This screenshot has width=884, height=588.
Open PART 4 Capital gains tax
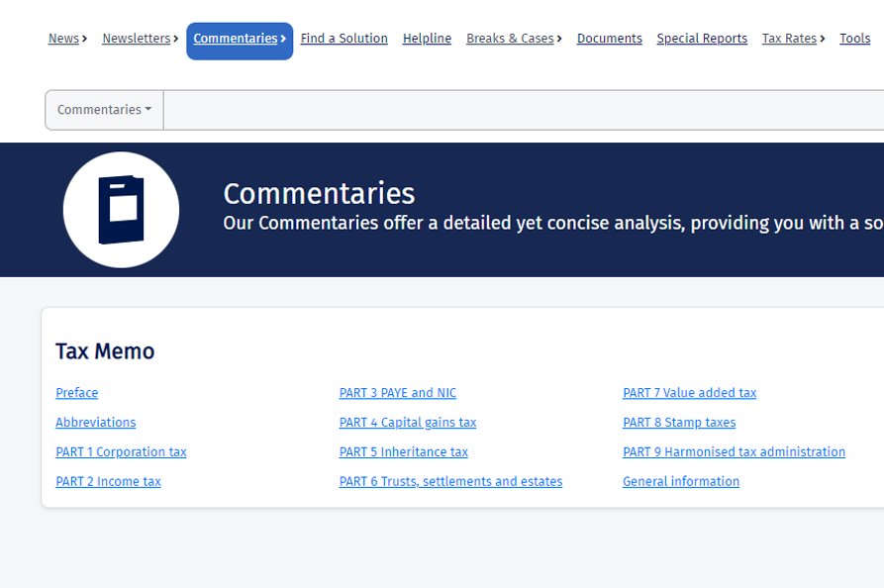pyautogui.click(x=407, y=423)
